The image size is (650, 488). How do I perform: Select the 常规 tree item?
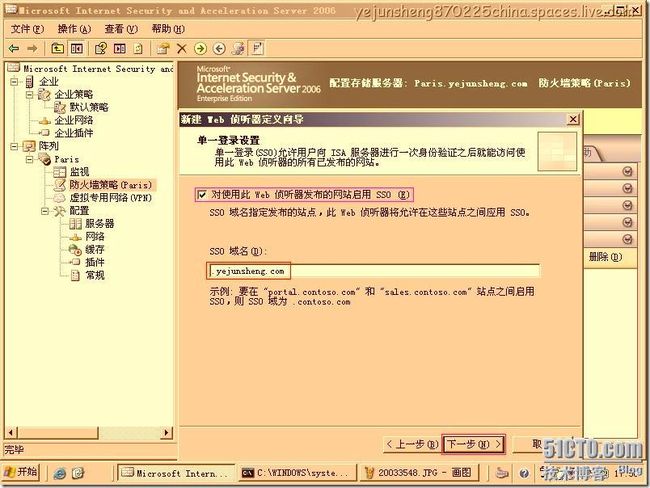click(x=95, y=275)
